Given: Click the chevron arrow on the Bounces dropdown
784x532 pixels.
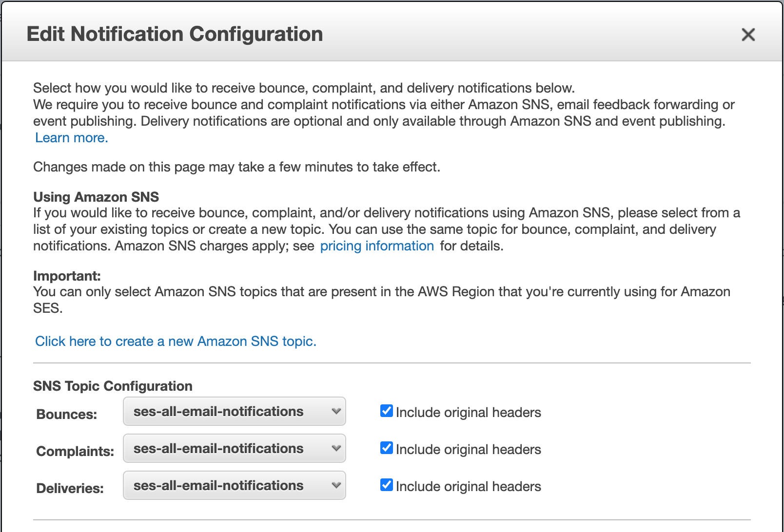Looking at the screenshot, I should click(336, 412).
